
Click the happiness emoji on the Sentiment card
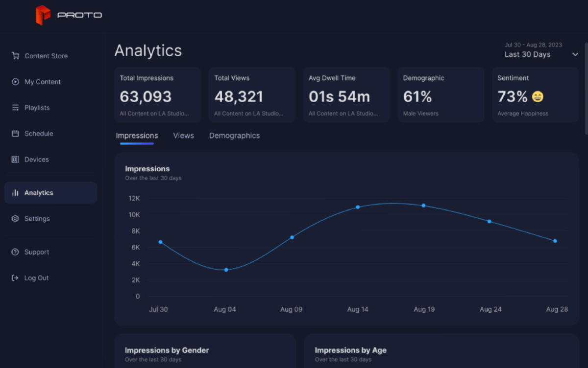coord(537,96)
